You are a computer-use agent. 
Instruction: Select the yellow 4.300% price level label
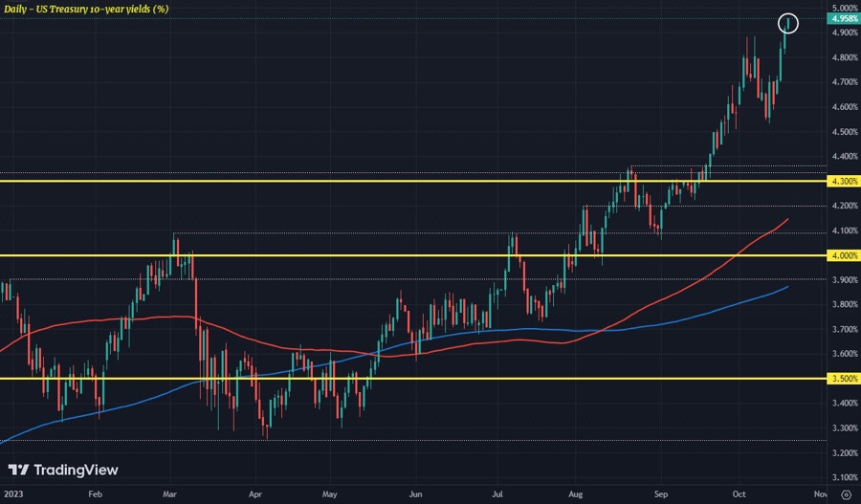point(844,181)
